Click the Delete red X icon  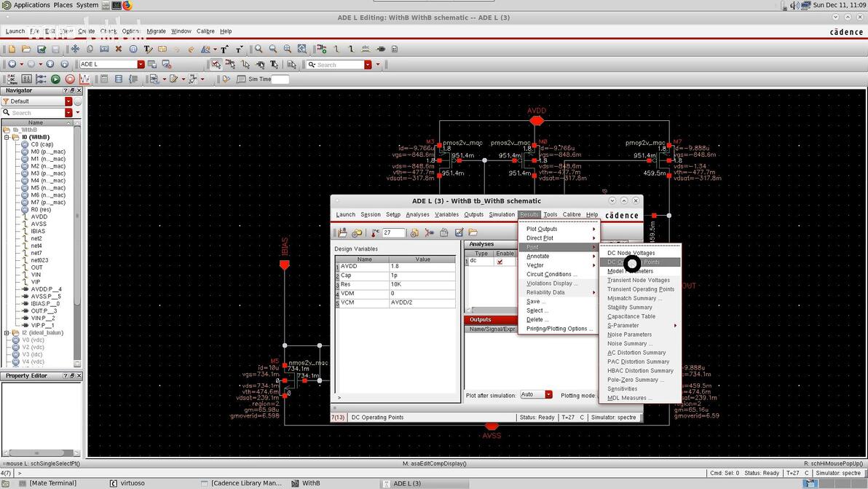pyautogui.click(x=119, y=49)
